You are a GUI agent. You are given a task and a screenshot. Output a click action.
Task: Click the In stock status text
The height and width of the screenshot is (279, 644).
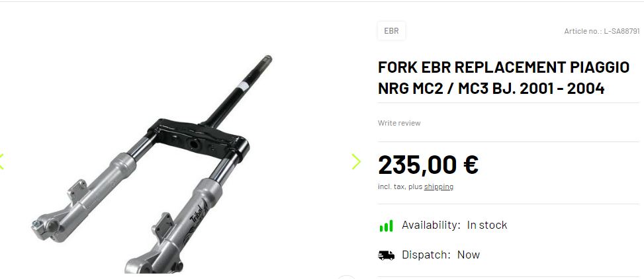tap(487, 225)
